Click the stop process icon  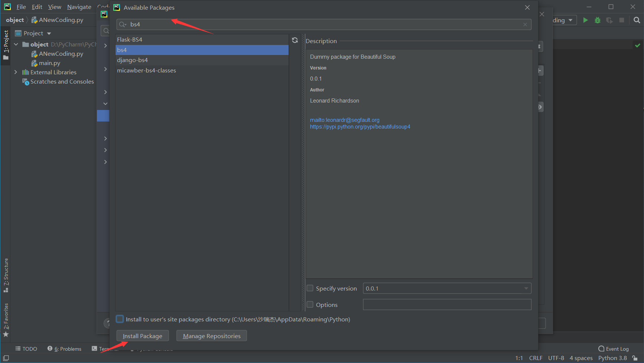[x=622, y=20]
